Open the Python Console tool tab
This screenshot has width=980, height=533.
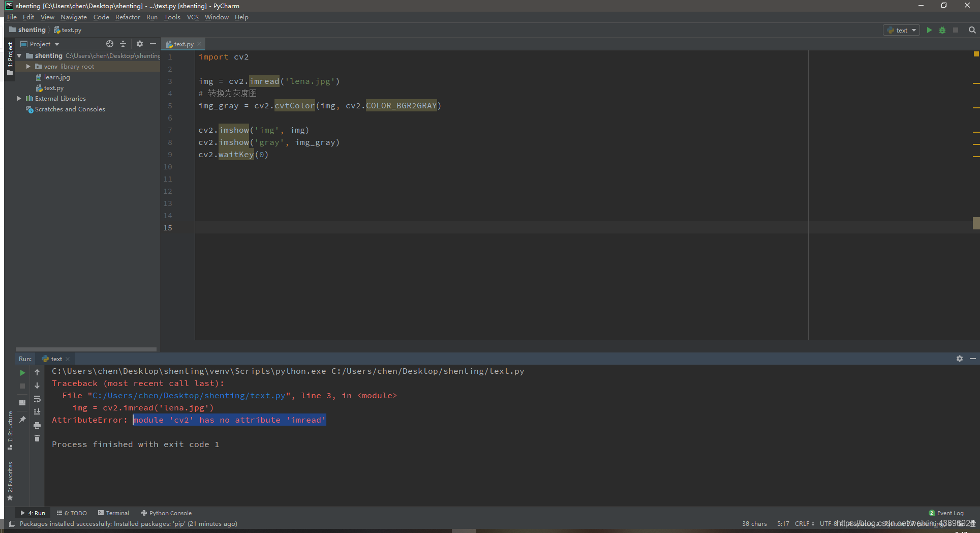pyautogui.click(x=166, y=513)
